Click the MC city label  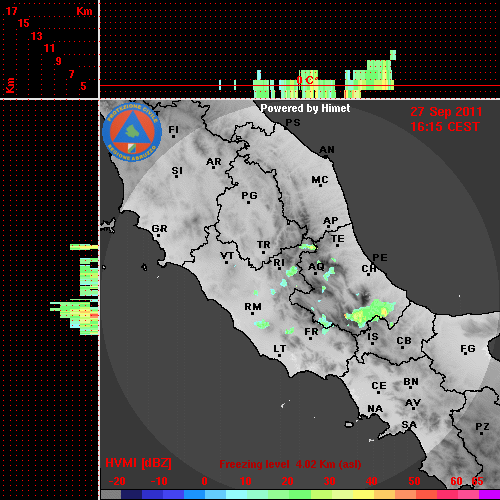[x=320, y=180]
